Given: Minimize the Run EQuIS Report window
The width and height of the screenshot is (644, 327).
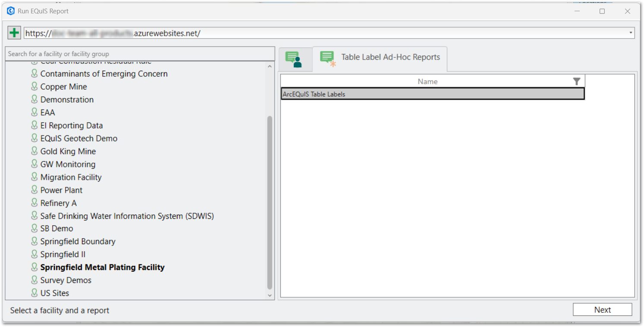Looking at the screenshot, I should (x=577, y=11).
